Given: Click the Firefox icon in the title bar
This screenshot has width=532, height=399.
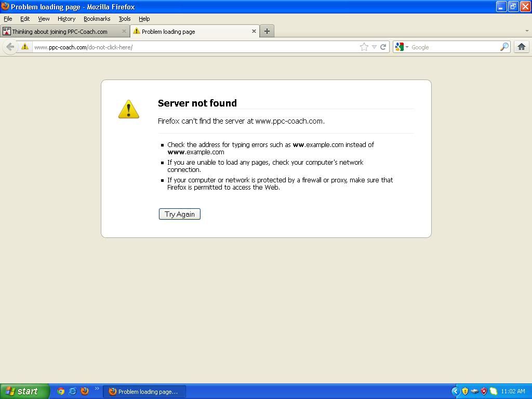Looking at the screenshot, I should 5,6.
